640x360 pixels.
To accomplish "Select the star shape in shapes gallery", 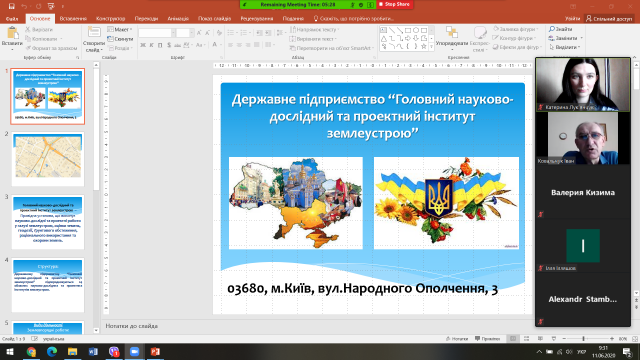I will [x=424, y=46].
